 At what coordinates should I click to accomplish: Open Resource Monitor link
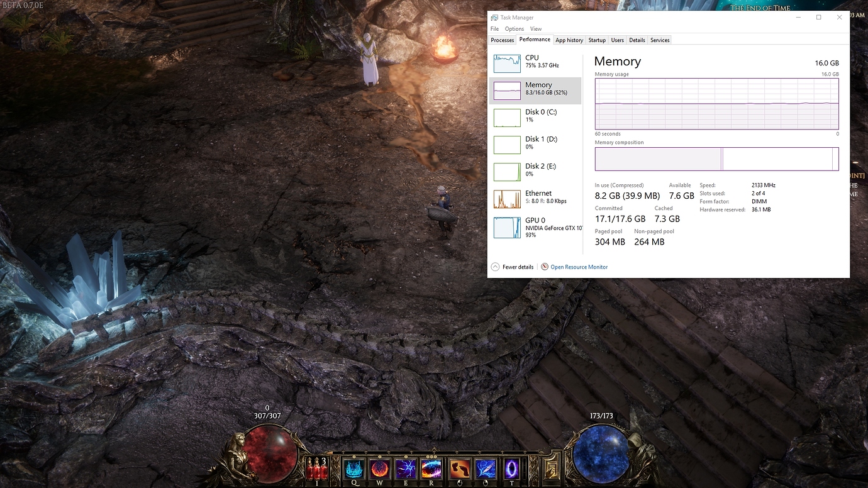pos(579,267)
